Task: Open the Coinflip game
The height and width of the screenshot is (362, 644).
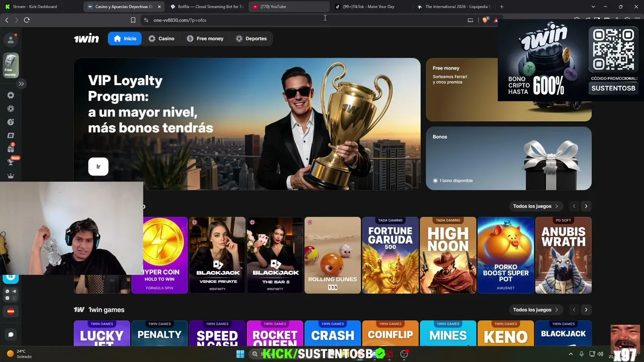Action: coord(390,333)
